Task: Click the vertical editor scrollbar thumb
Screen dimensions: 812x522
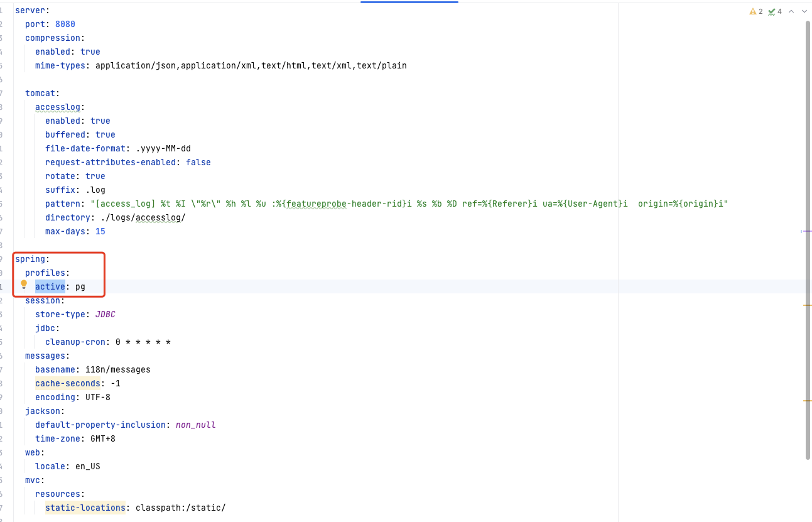Action: click(x=808, y=239)
